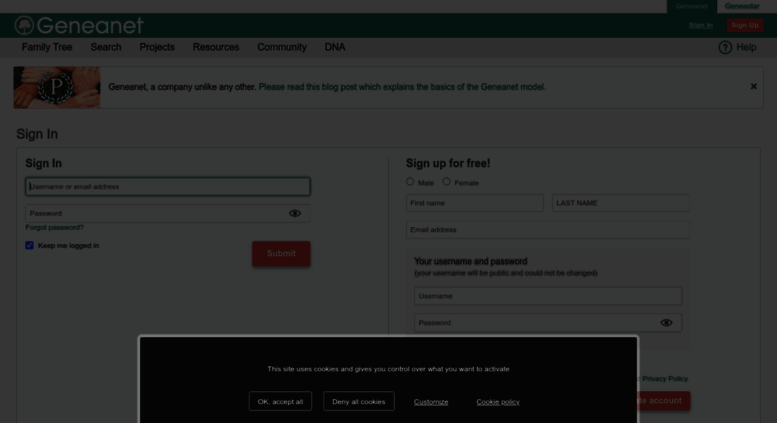Switch to the Geneastar tab
Screen dimensions: 777x423
(x=742, y=6)
